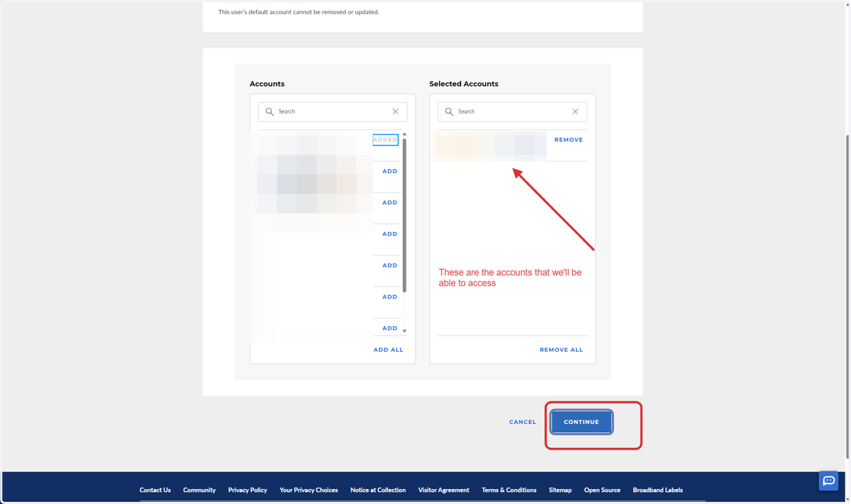Image resolution: width=851 pixels, height=504 pixels.
Task: Clear the Selected Accounts search with X
Action: click(x=575, y=111)
